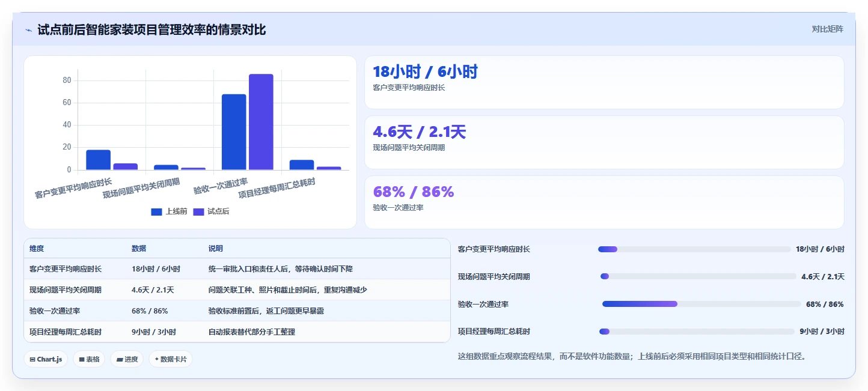Click the footnote about 相同统计口径

pos(631,356)
